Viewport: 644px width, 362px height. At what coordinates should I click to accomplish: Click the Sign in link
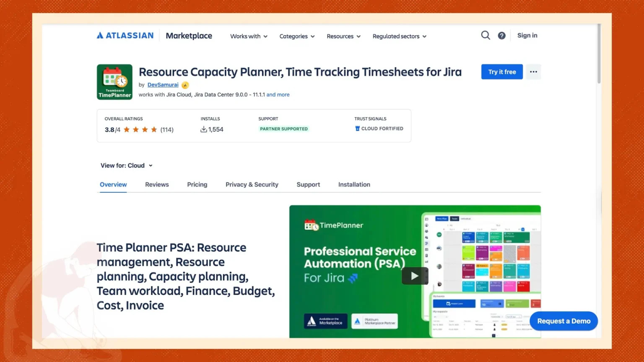coord(527,36)
